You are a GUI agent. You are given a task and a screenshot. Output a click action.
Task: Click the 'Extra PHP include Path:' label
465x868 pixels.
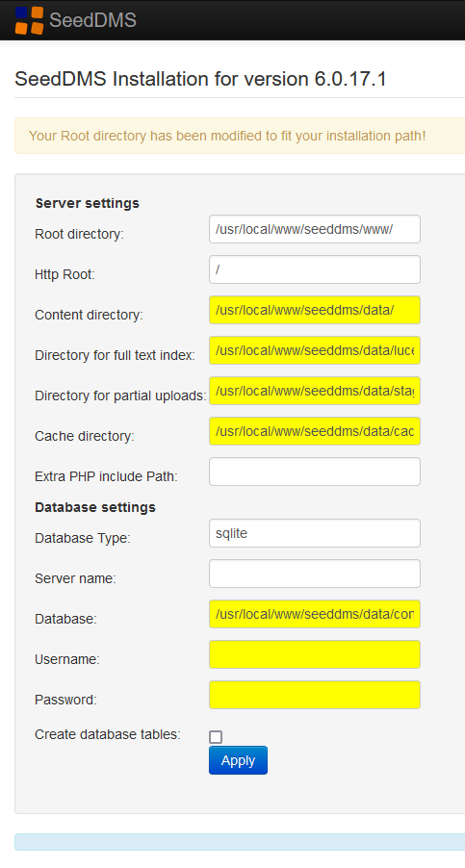(x=106, y=476)
